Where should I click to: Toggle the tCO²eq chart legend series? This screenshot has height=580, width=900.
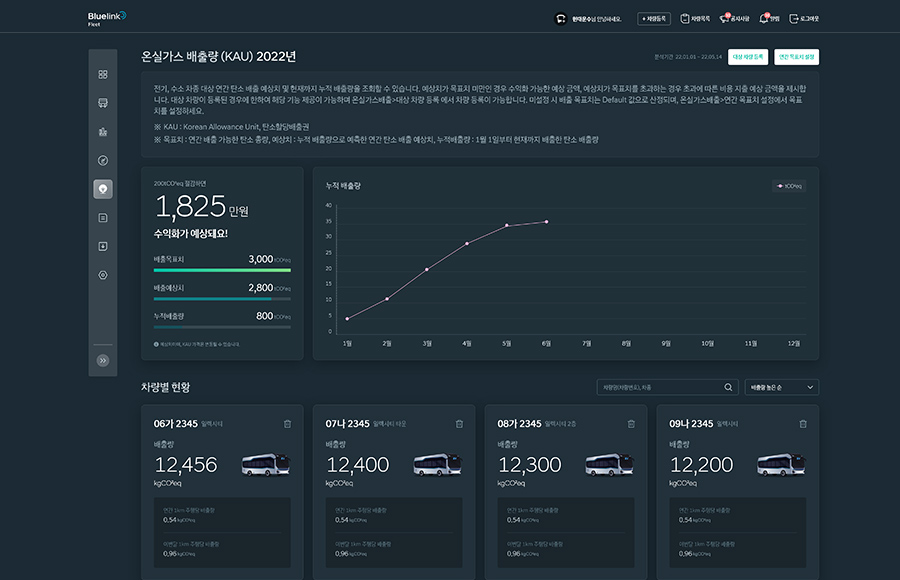[x=789, y=185]
